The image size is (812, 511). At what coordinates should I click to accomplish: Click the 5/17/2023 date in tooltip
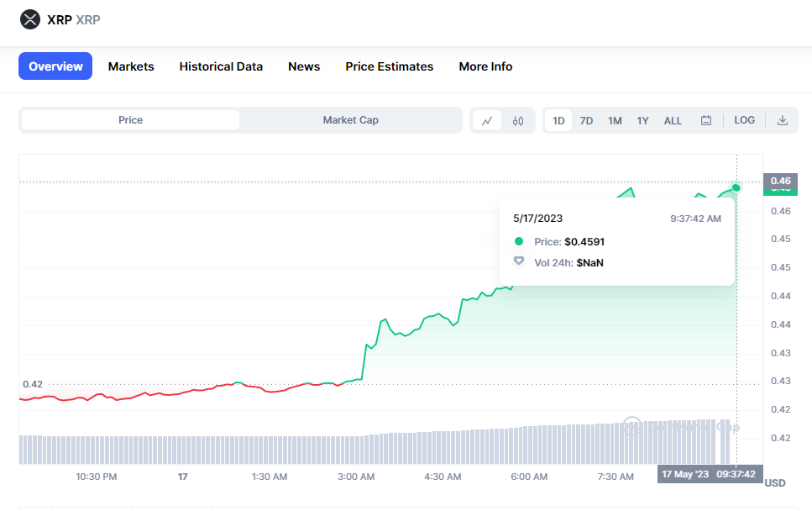click(537, 219)
